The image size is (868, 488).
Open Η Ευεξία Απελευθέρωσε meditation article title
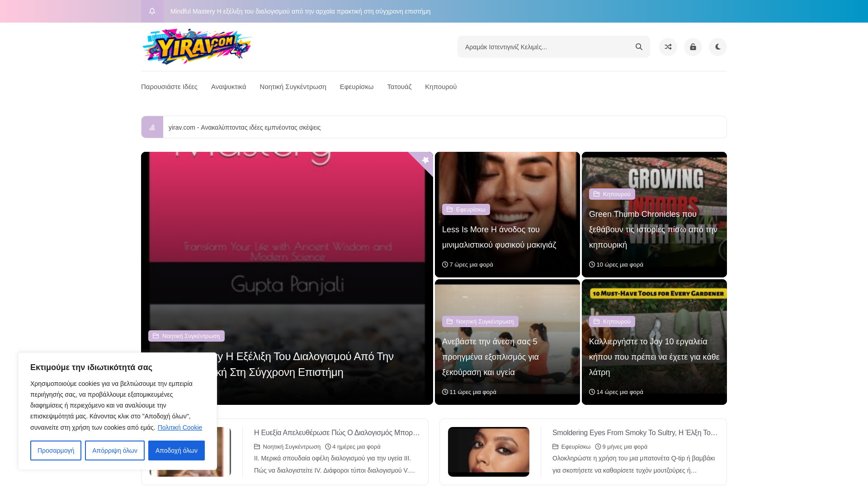(x=337, y=433)
